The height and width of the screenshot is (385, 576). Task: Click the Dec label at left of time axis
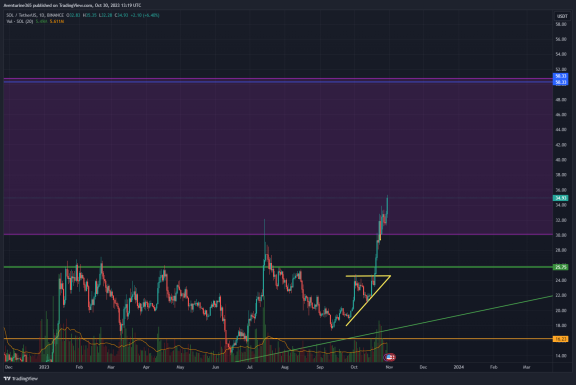pos(9,367)
